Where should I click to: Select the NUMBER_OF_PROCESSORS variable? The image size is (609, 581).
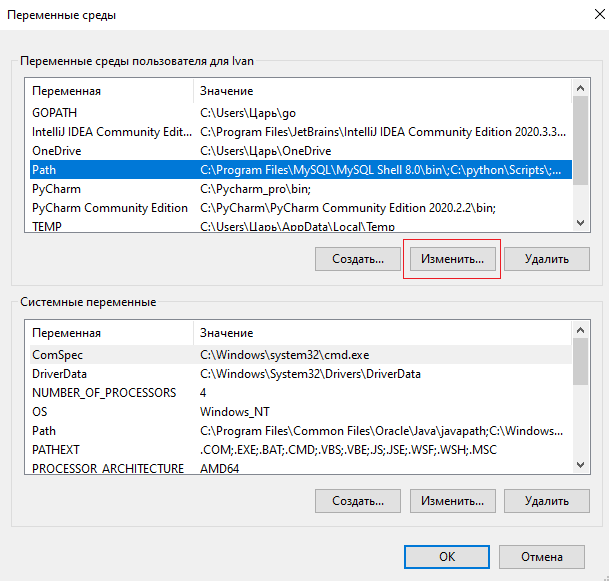301,393
